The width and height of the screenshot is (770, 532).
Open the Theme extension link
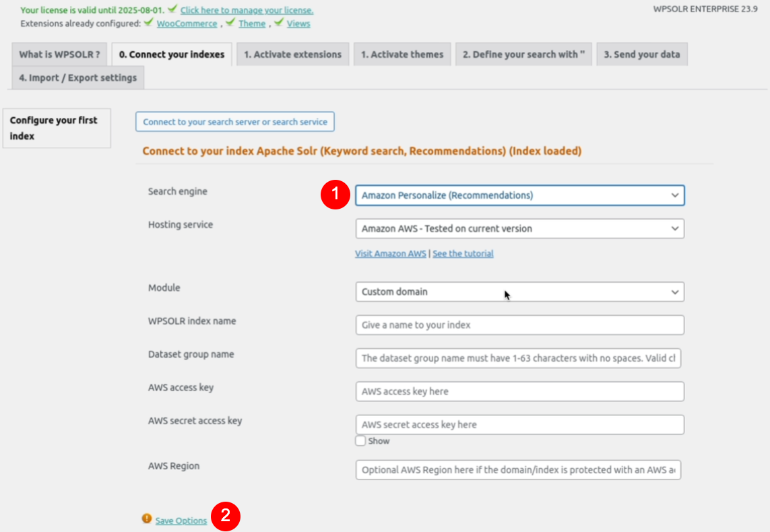point(252,24)
